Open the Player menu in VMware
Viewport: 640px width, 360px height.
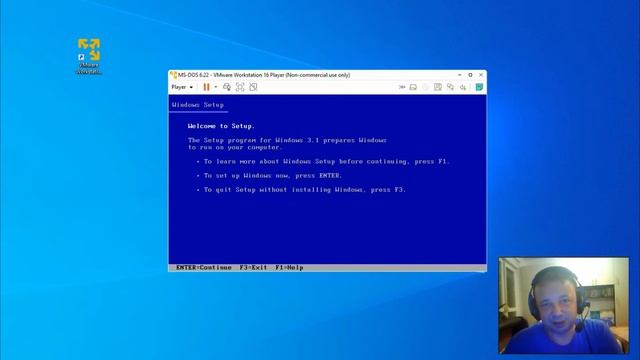tap(182, 87)
